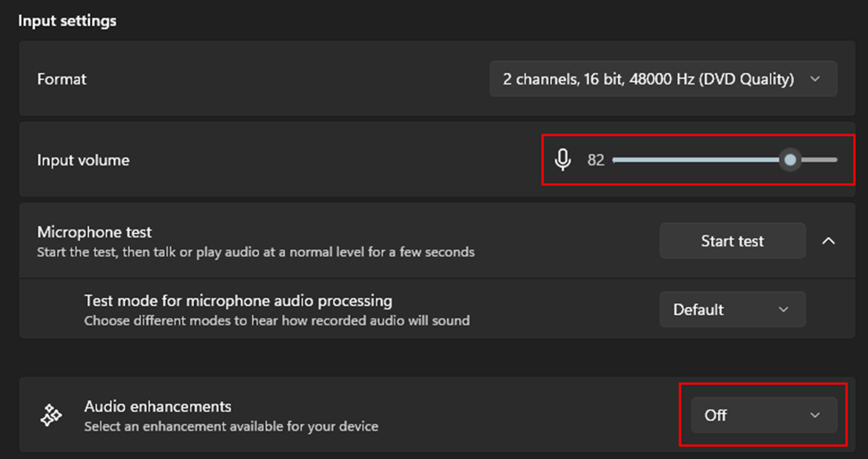Click the filled part of the volume slider track
The height and width of the screenshot is (459, 868).
click(694, 160)
